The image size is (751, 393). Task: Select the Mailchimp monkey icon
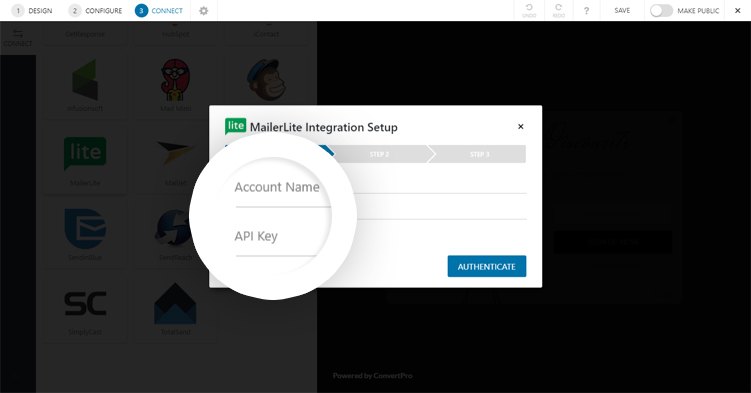coord(266,79)
